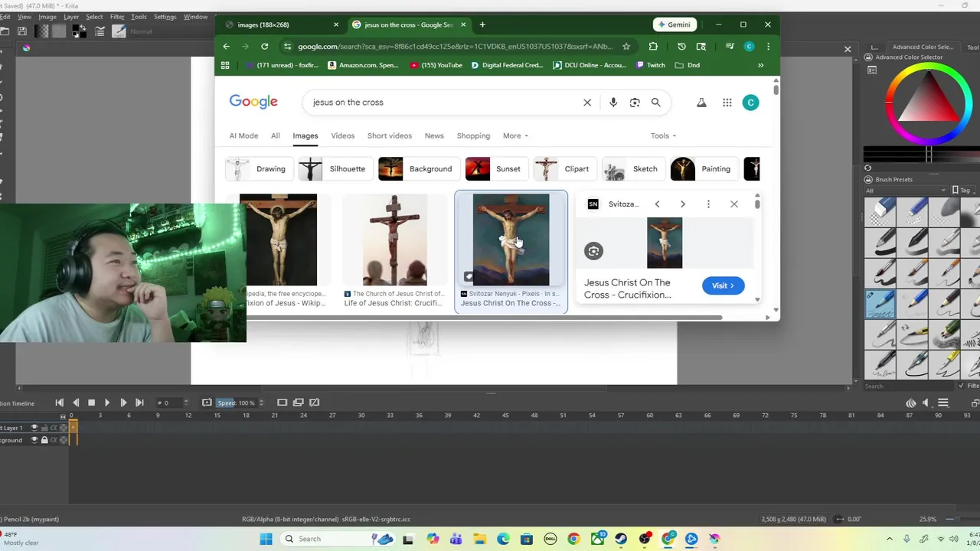Open Krita Filter menu
Image resolution: width=980 pixels, height=551 pixels.
click(117, 16)
